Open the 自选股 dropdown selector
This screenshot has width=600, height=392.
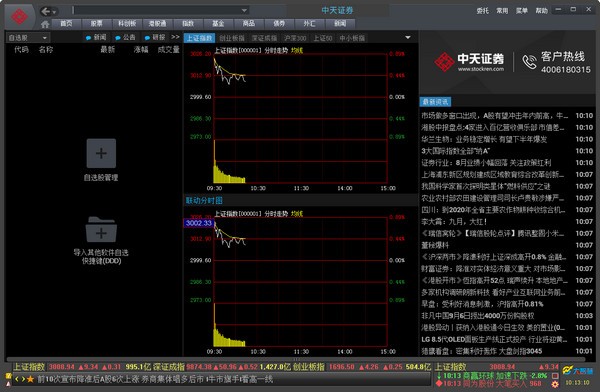coord(28,38)
